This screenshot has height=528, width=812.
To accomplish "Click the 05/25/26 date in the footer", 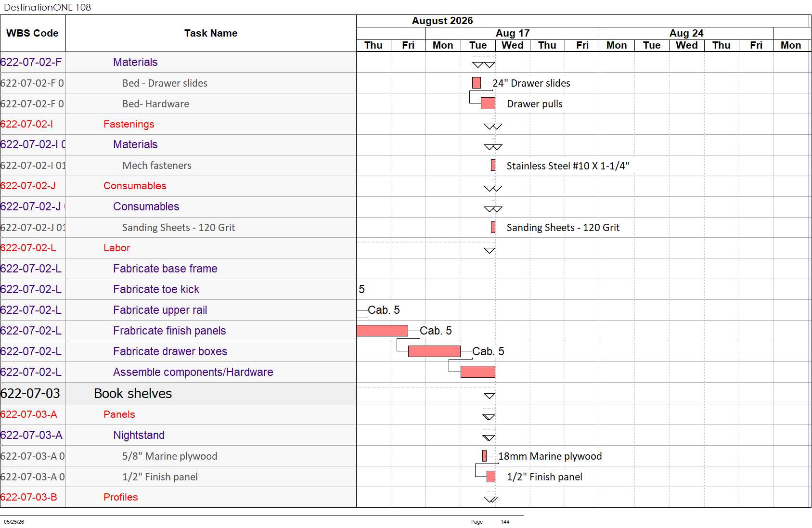I will tap(14, 522).
